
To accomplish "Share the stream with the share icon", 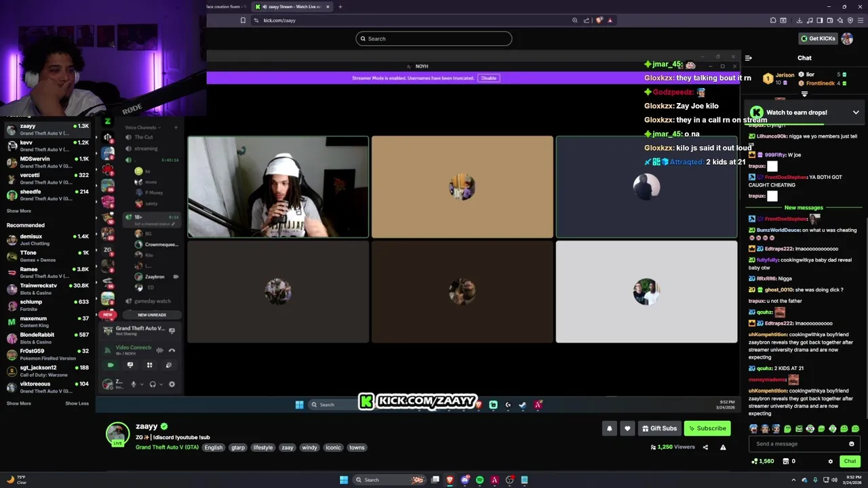I will point(705,447).
